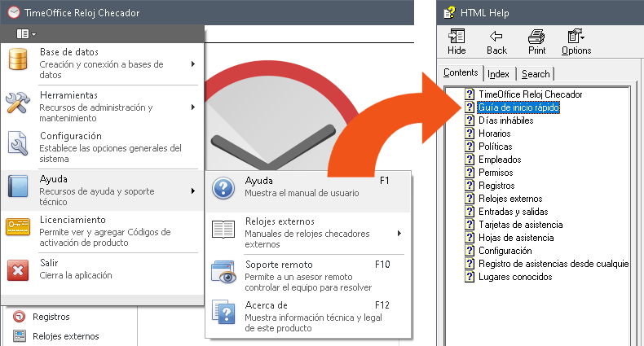
Task: Expand the Relojes externos submenu arrow
Action: point(399,234)
